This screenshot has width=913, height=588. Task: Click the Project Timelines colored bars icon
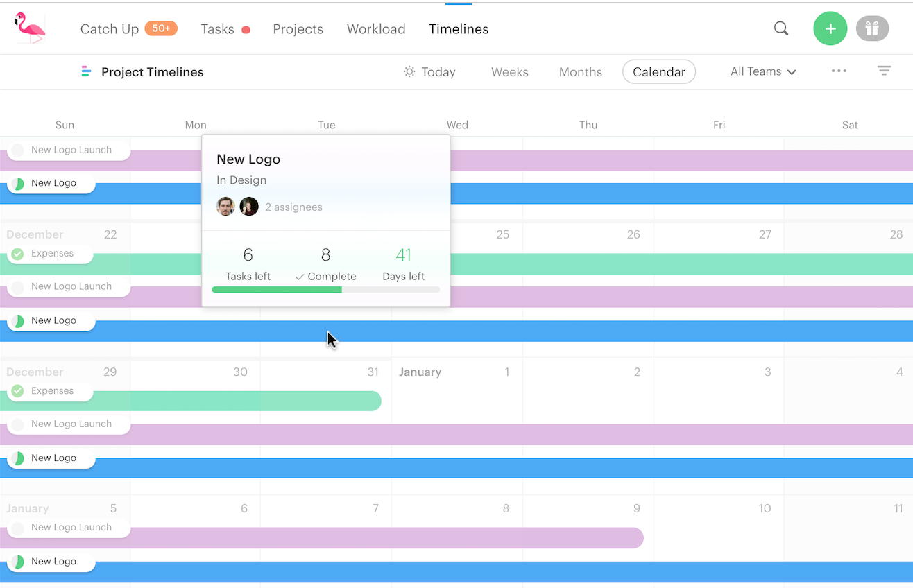[87, 71]
